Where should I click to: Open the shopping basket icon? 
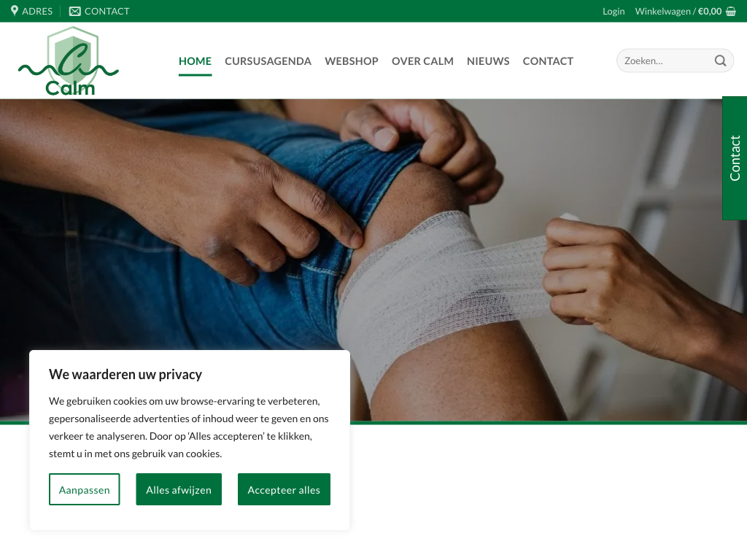click(731, 12)
